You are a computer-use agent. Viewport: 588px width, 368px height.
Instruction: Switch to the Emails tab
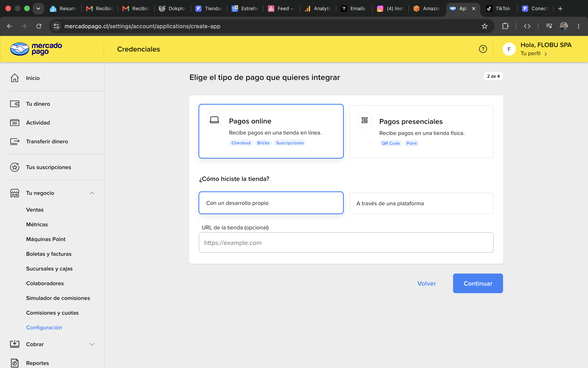click(354, 9)
